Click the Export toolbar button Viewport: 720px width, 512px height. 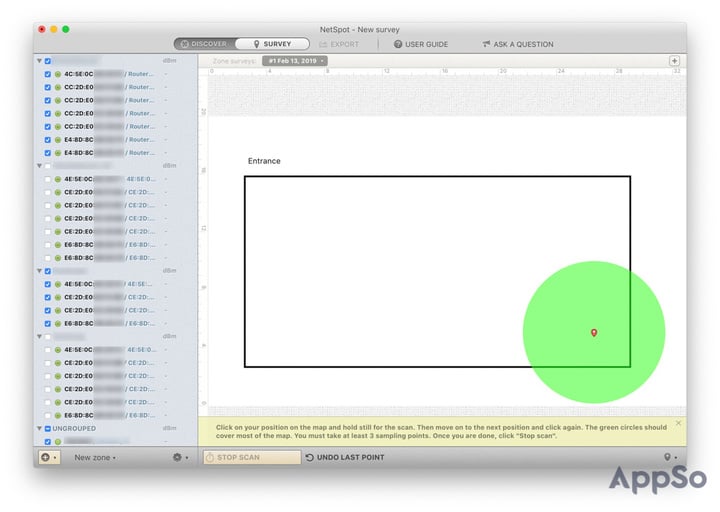pos(339,45)
